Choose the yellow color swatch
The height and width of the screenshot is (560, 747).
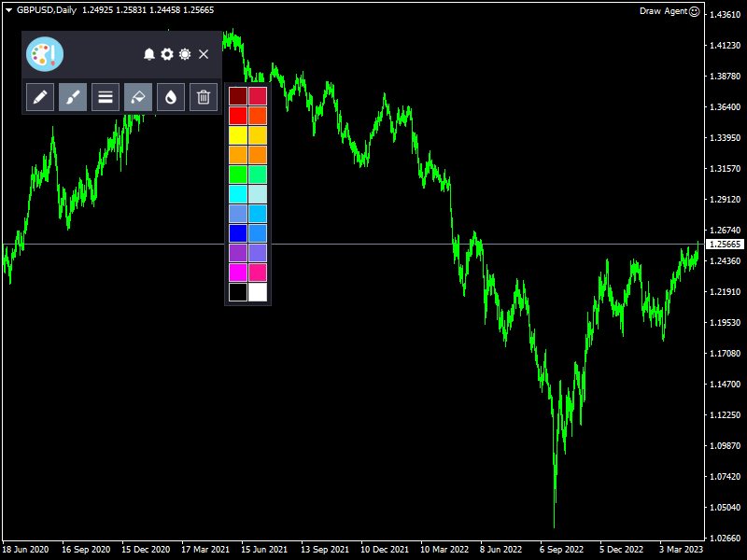pyautogui.click(x=238, y=135)
